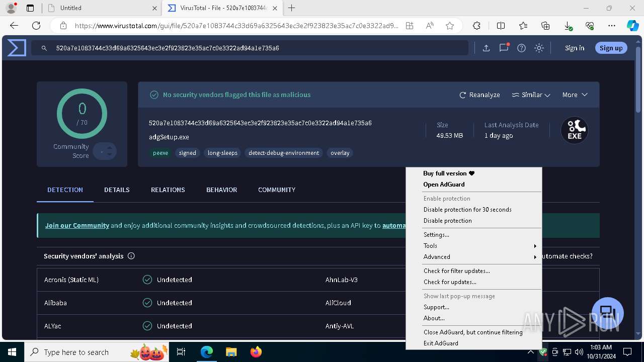
Task: Switch to the COMMUNITY tab
Action: tap(277, 190)
